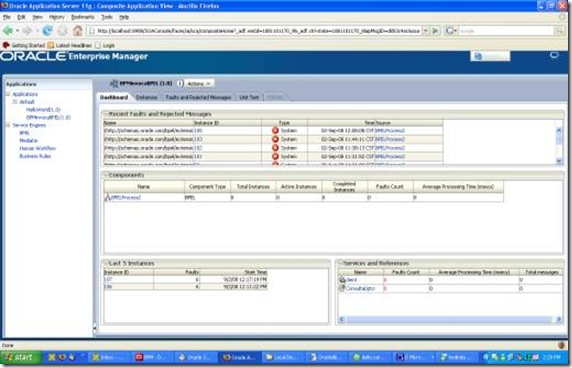Open the History menu

tap(57, 17)
